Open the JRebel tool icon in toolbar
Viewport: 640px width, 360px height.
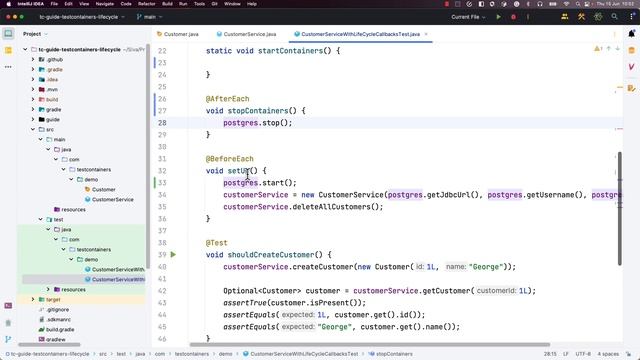tap(598, 17)
